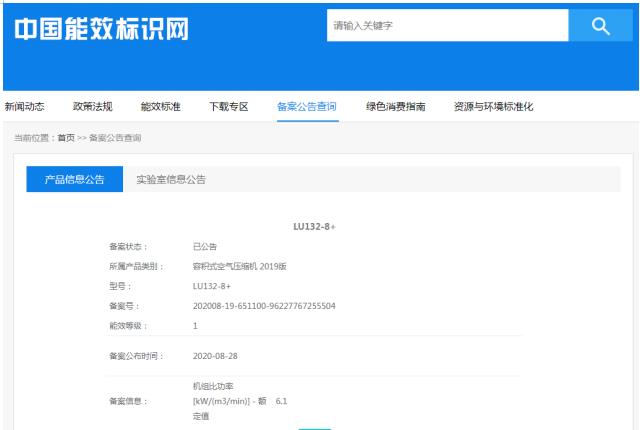Click the 中国能效标识网 site logo

coord(101,30)
